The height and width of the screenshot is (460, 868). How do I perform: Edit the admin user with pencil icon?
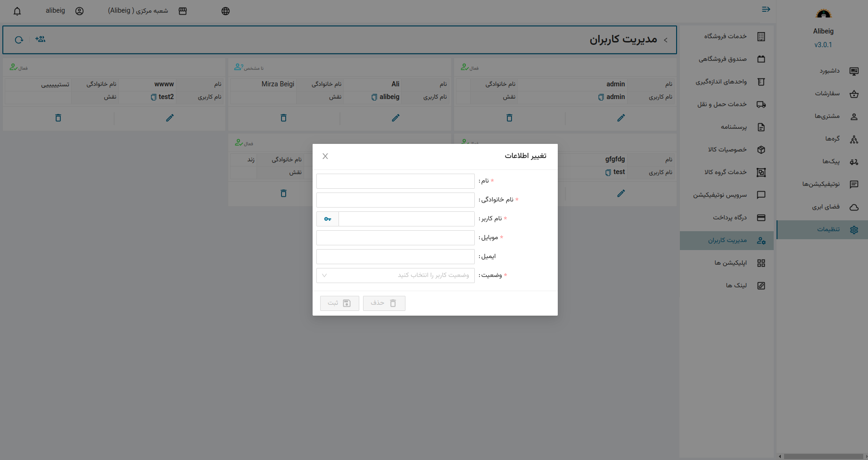pyautogui.click(x=621, y=118)
